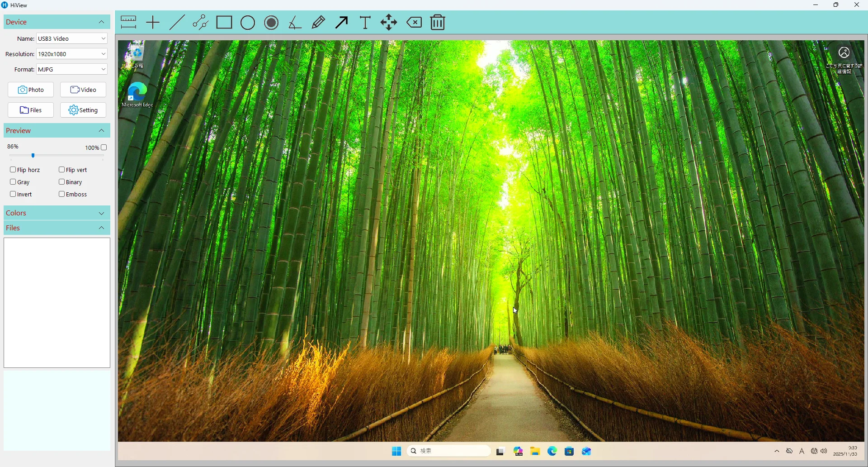Expand the Colors panel section
868x467 pixels.
coord(57,213)
